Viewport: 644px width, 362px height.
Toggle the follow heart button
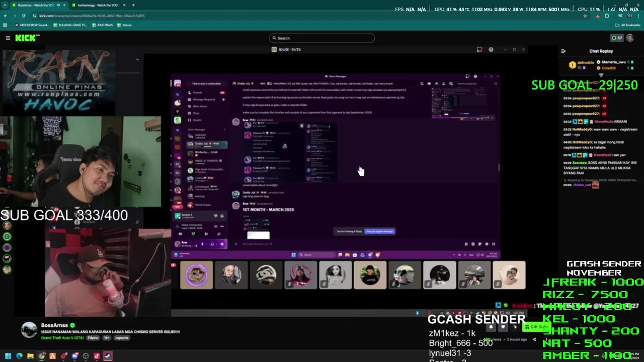[x=503, y=327]
